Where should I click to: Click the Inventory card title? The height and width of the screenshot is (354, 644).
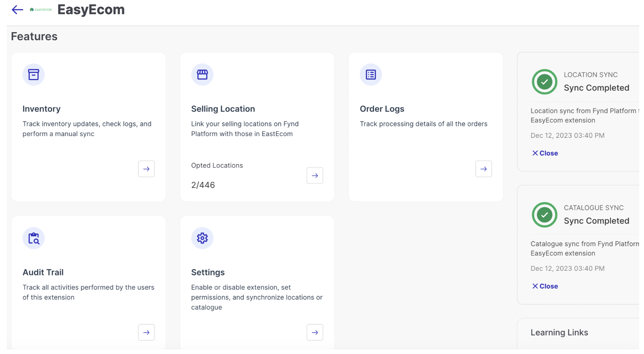[42, 109]
